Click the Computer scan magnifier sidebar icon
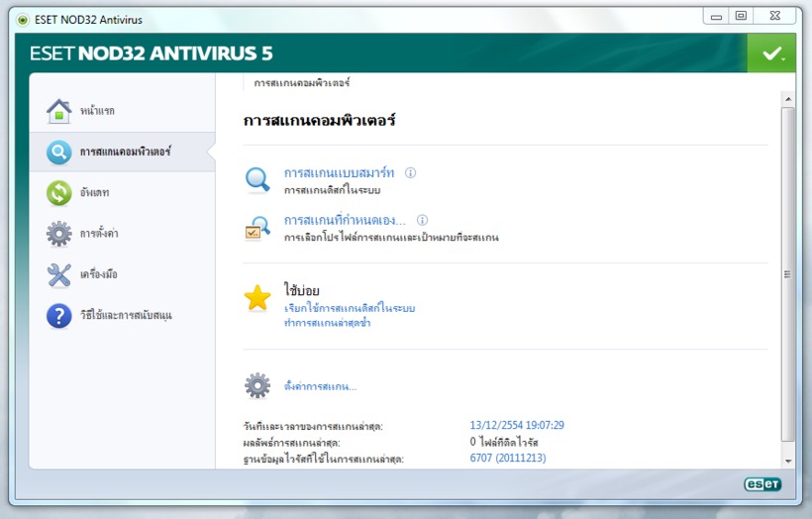The width and height of the screenshot is (812, 519). (59, 153)
